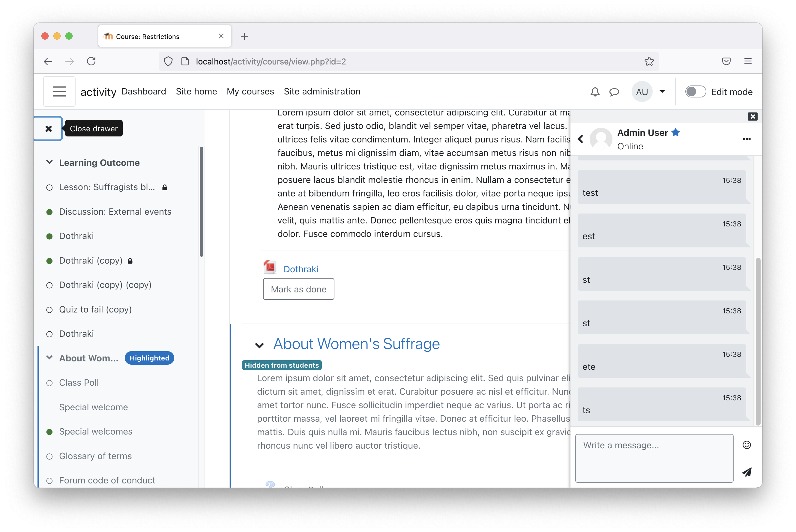
Task: Open Special welcome in course index
Action: 93,407
